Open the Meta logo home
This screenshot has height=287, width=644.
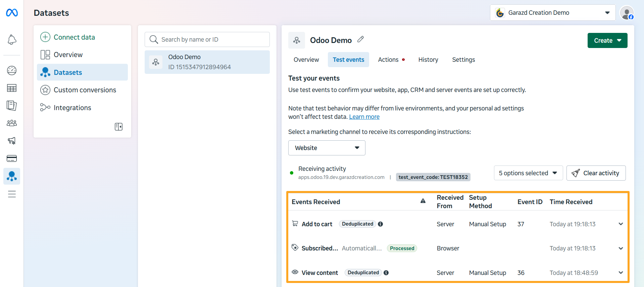pos(12,13)
